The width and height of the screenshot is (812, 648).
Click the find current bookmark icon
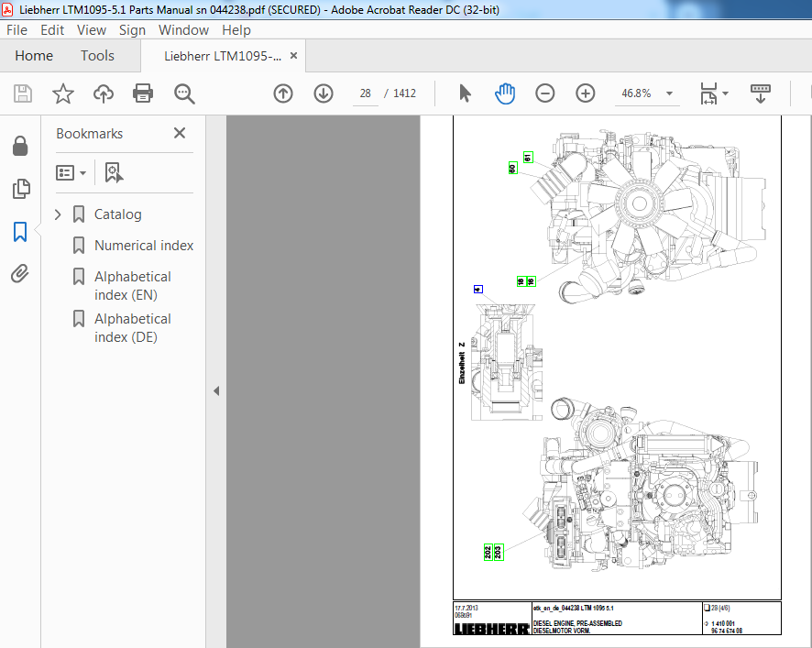coord(114,172)
